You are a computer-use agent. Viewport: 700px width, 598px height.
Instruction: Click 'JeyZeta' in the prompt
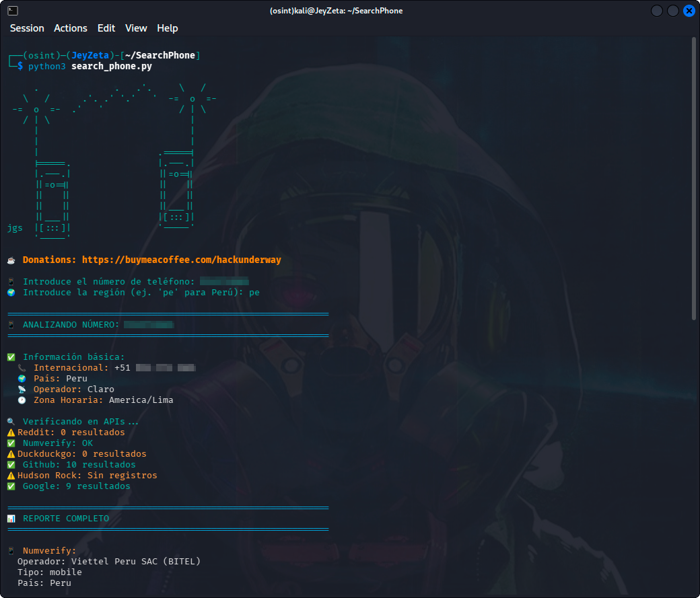click(90, 55)
